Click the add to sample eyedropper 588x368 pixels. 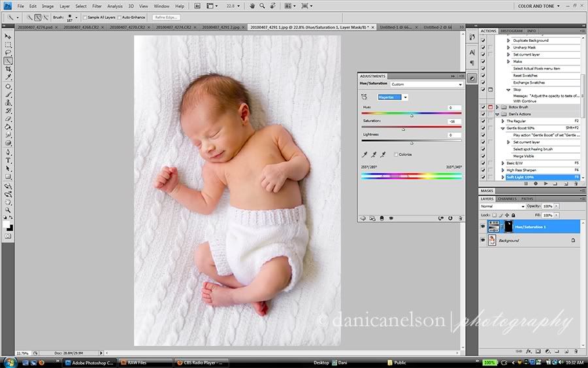[x=374, y=154]
